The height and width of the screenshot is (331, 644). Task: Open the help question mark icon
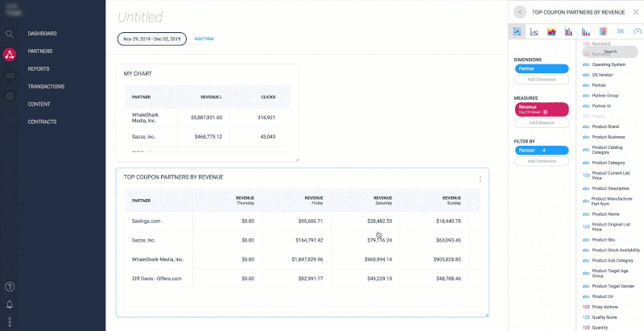pyautogui.click(x=10, y=287)
